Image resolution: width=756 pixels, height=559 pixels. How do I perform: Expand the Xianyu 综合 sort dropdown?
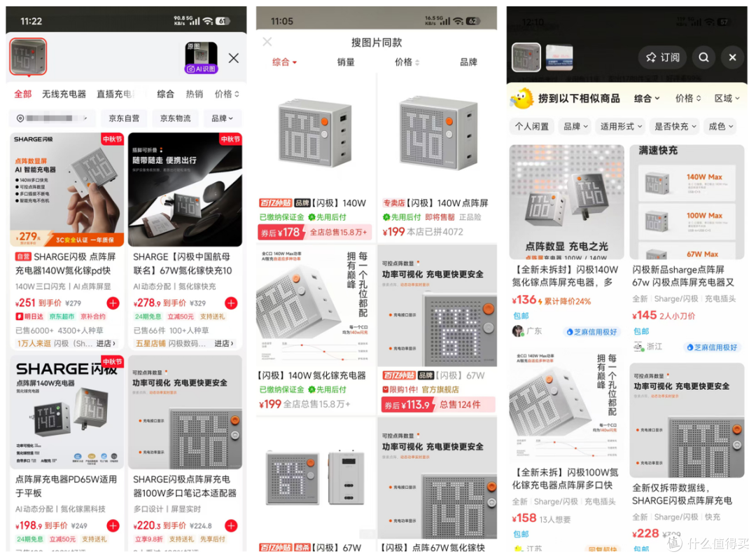pos(647,98)
